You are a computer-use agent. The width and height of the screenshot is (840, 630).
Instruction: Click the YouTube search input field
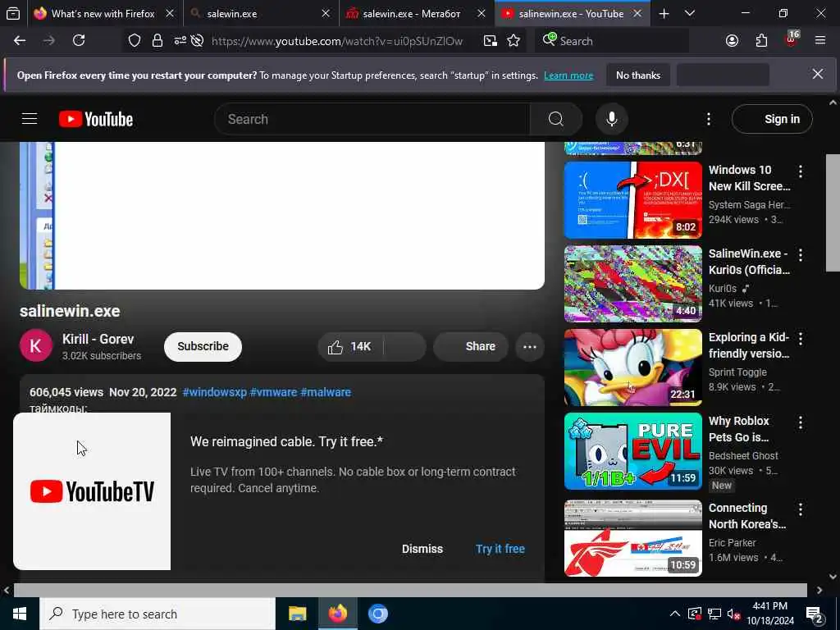coord(372,119)
